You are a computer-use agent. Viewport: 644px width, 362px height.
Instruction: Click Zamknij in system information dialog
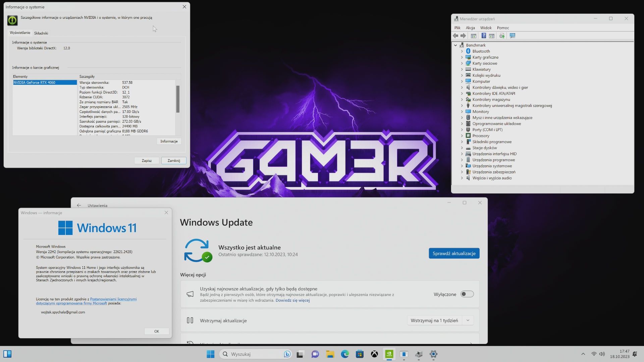click(x=174, y=161)
